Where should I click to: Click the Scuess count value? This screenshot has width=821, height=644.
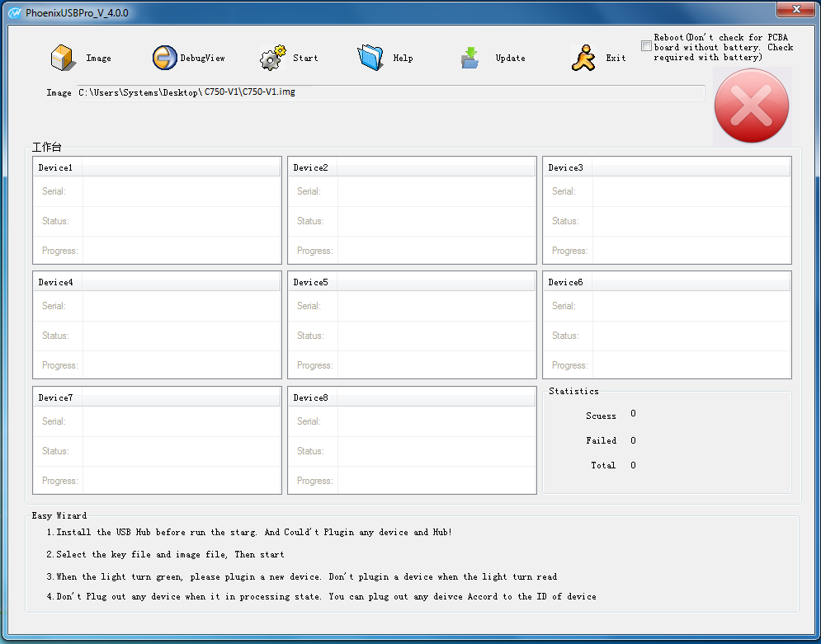(633, 414)
